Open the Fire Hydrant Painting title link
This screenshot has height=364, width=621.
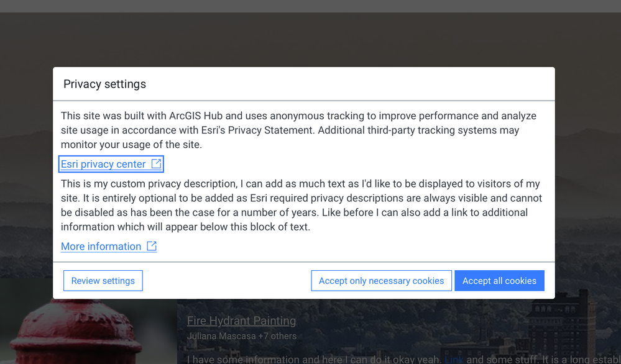point(241,321)
